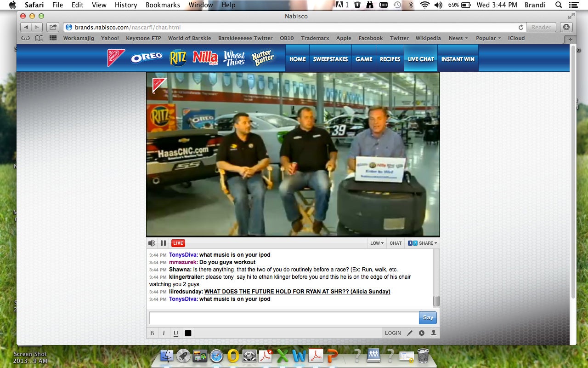This screenshot has width=588, height=368.
Task: Click the Safari share button
Action: point(53,27)
